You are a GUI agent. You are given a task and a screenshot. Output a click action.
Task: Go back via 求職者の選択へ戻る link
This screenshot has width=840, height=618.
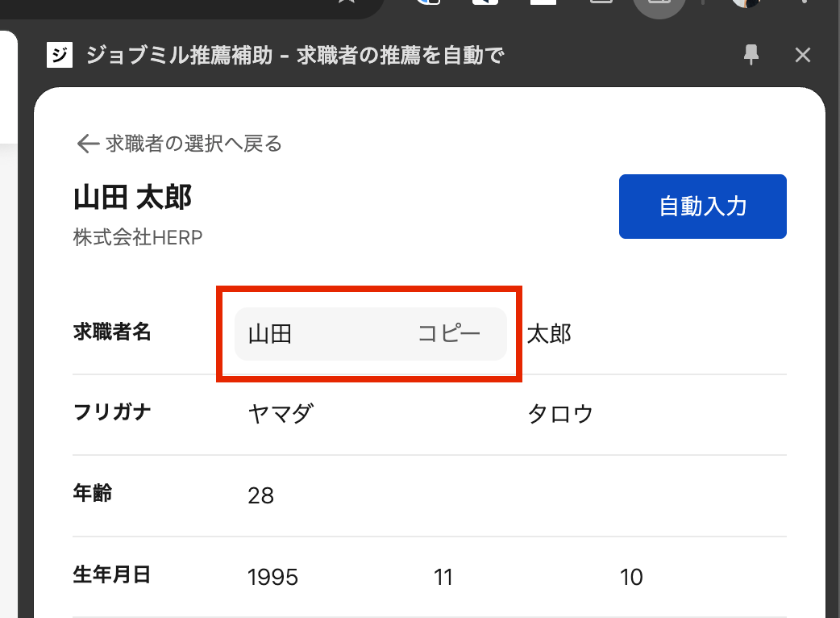(193, 144)
